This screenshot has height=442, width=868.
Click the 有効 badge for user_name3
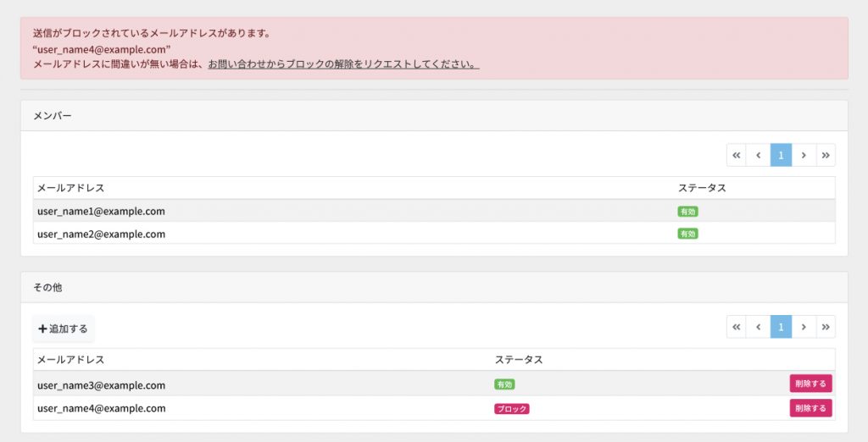pos(504,384)
